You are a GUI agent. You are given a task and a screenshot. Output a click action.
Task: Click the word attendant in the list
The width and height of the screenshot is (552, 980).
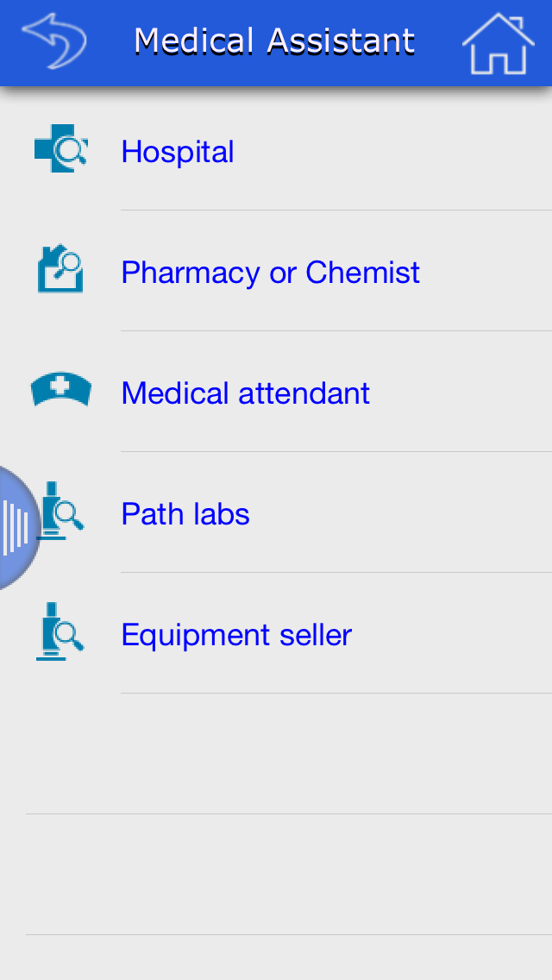coord(304,393)
